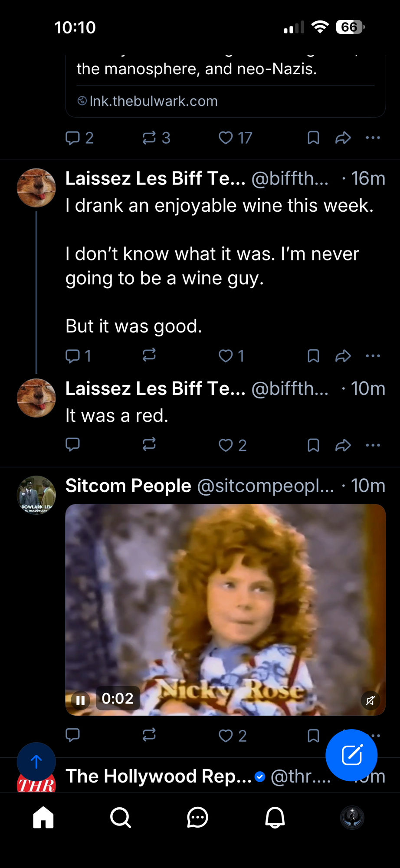Open the lnk.thebulwark.com link
The width and height of the screenshot is (400, 868).
(x=153, y=101)
